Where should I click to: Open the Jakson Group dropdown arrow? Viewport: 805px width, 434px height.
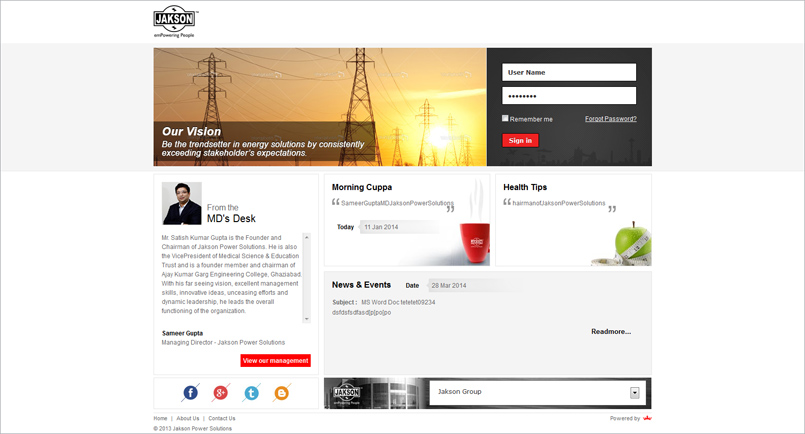[x=635, y=392]
